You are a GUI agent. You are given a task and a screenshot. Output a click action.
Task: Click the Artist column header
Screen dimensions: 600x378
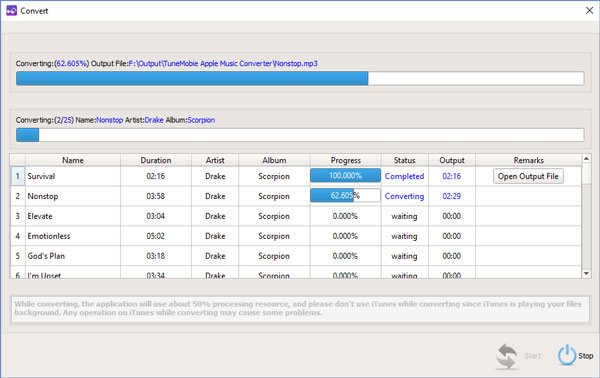215,160
